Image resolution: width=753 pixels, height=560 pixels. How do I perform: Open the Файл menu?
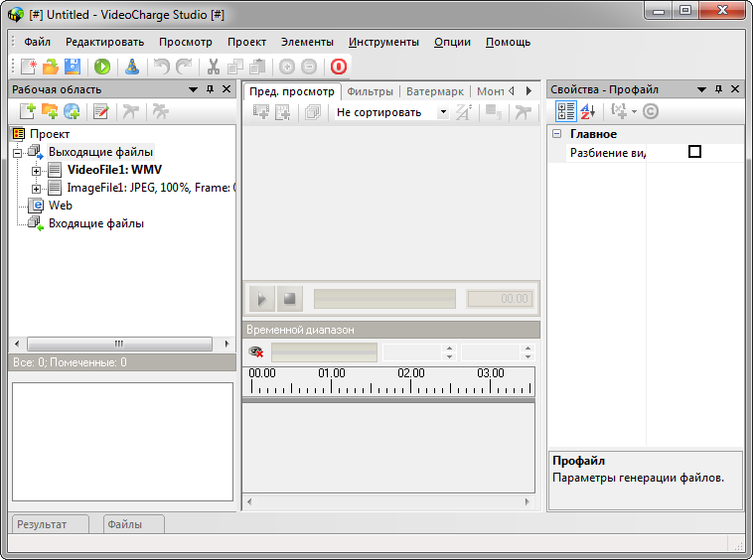pyautogui.click(x=37, y=43)
